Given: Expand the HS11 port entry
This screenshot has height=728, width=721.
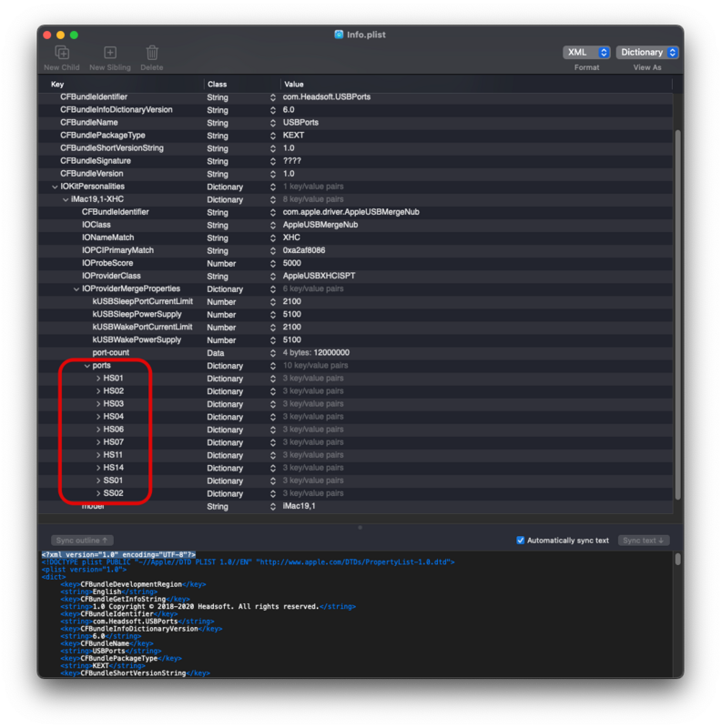Looking at the screenshot, I should 98,455.
